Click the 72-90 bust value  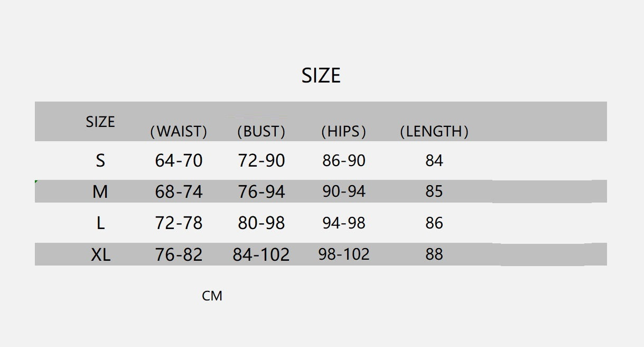pyautogui.click(x=261, y=160)
